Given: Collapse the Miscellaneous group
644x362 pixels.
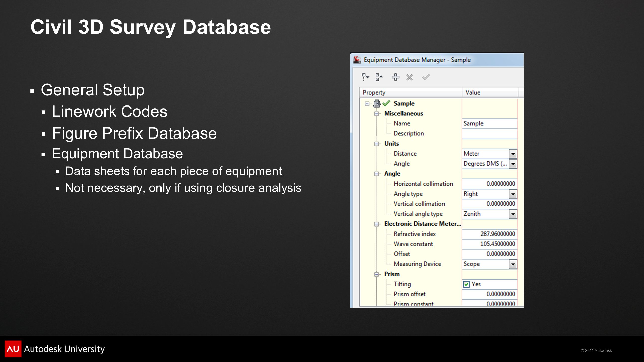Looking at the screenshot, I should coord(377,114).
